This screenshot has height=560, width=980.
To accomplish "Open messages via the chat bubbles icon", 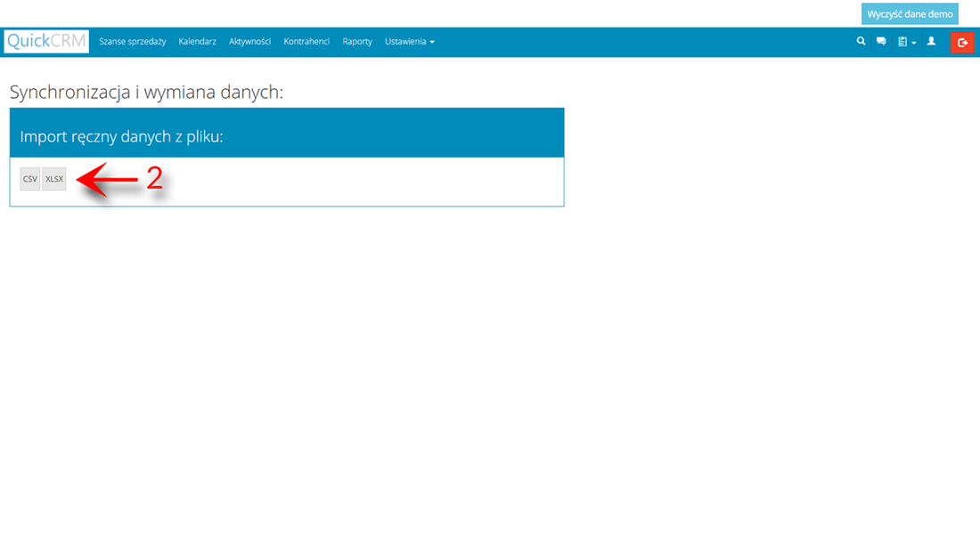I will [x=881, y=41].
